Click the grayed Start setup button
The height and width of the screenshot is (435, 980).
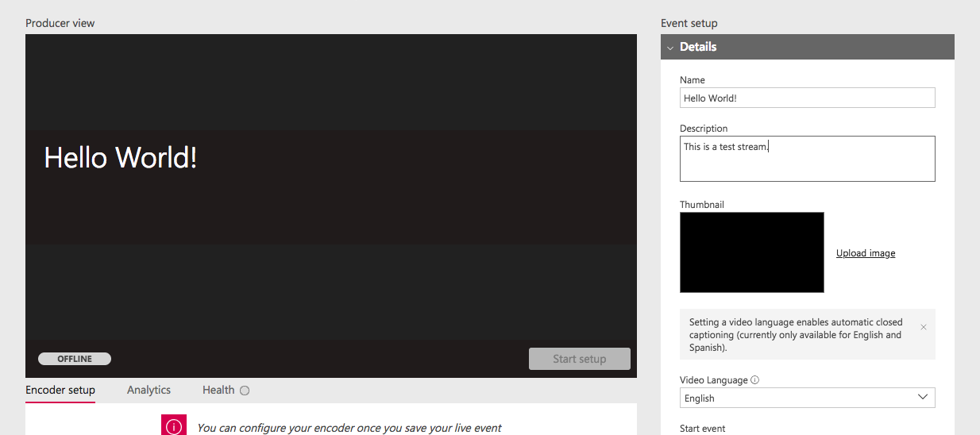point(580,359)
